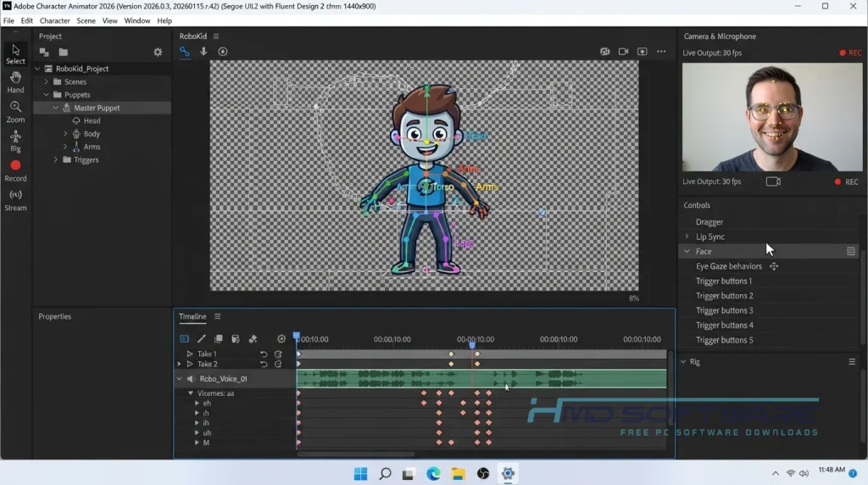Choose the Zoom tool
Viewport: 868px width, 485px height.
click(x=15, y=112)
